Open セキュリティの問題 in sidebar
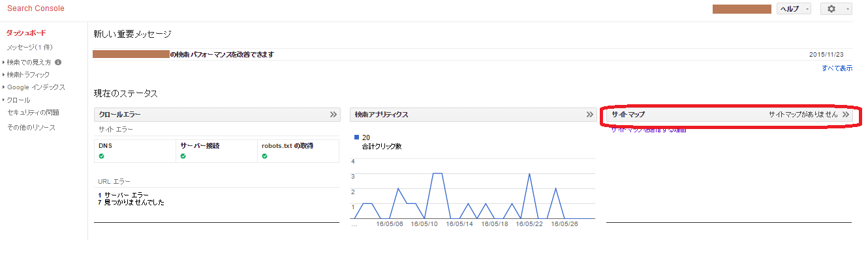This screenshot has height=260, width=868. [x=33, y=112]
